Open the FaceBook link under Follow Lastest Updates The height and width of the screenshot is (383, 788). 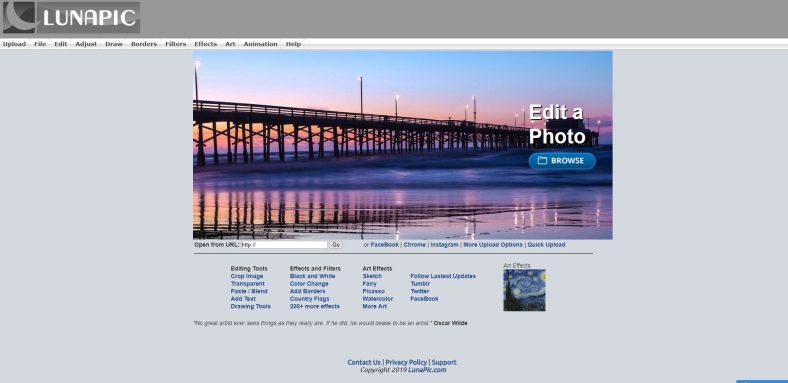424,299
